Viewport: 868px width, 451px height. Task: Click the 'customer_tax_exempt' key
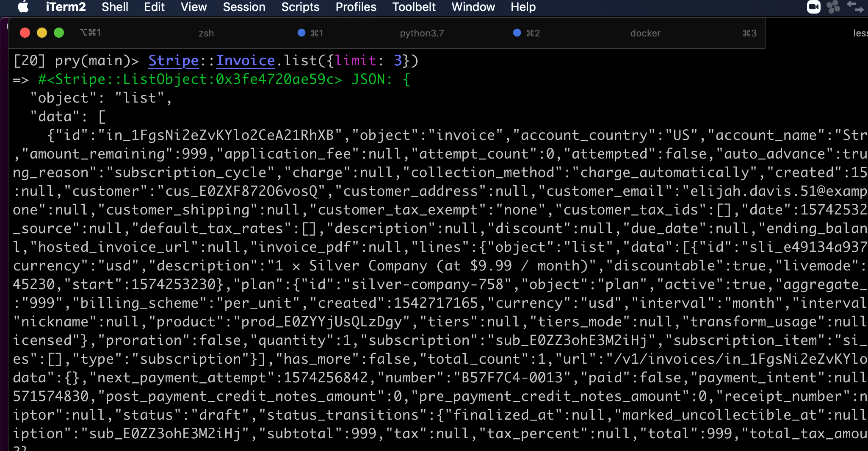click(398, 210)
